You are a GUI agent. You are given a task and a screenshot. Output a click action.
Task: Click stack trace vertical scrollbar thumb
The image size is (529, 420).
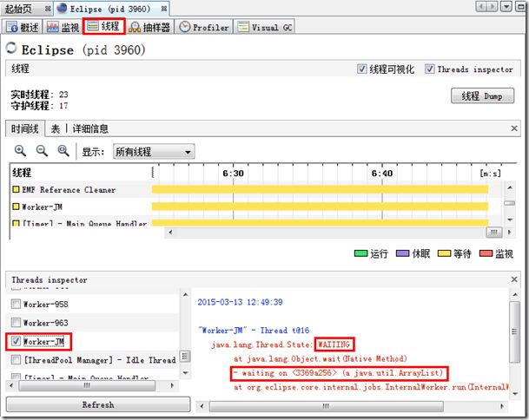(514, 331)
